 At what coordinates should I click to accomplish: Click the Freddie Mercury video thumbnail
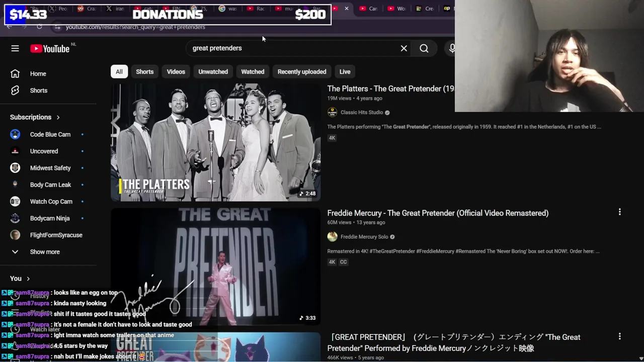(215, 266)
